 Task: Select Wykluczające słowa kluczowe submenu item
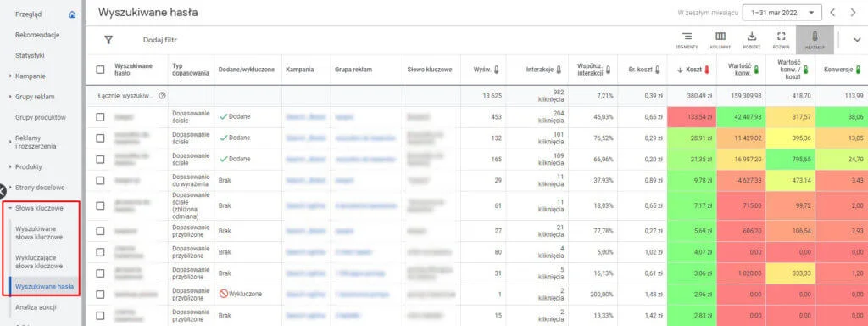pyautogui.click(x=39, y=261)
